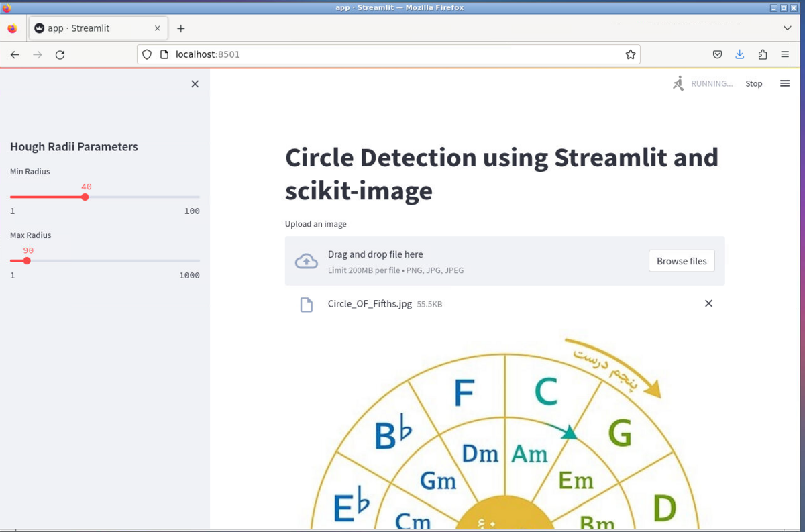Click the Hough Radii Parameters heading
805x532 pixels.
(74, 147)
